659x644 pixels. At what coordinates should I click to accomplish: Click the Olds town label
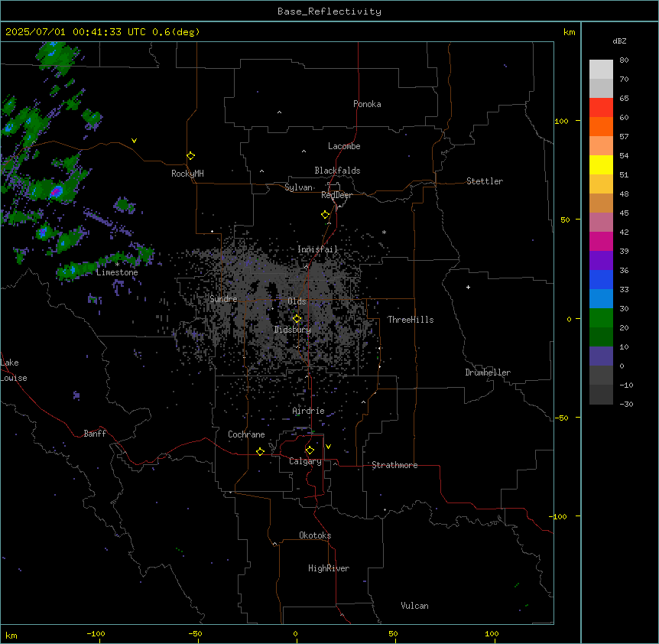coord(297,301)
